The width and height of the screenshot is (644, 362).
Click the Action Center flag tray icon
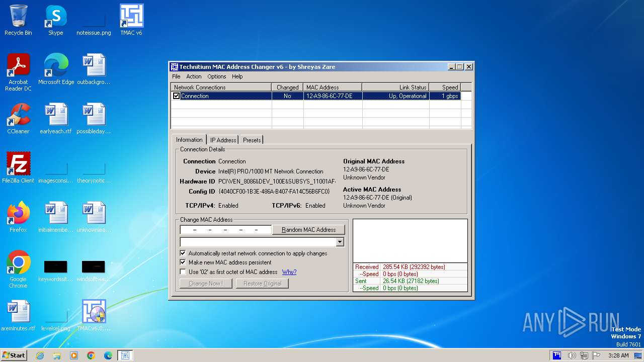click(596, 355)
